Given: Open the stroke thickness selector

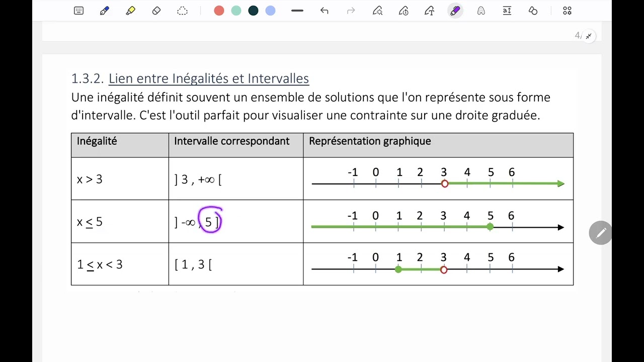Looking at the screenshot, I should (297, 11).
